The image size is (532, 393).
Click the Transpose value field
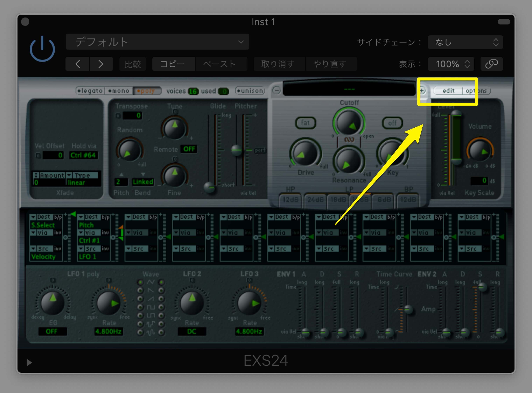132,116
